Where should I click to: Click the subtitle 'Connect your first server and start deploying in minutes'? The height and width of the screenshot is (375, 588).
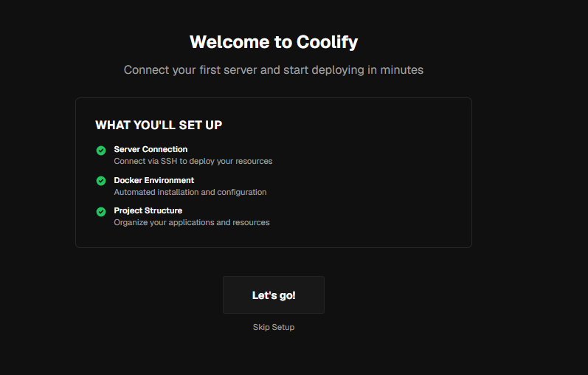(274, 70)
